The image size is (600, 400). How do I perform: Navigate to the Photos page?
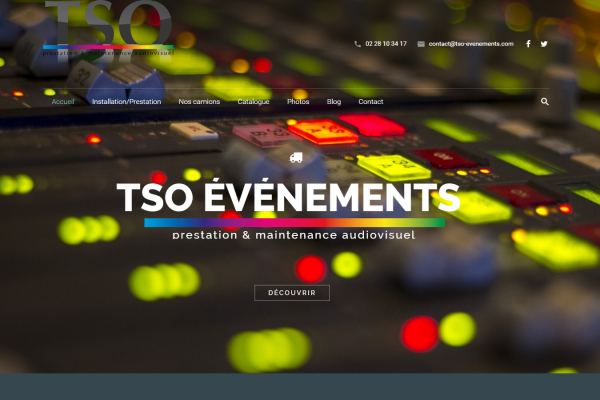[298, 102]
